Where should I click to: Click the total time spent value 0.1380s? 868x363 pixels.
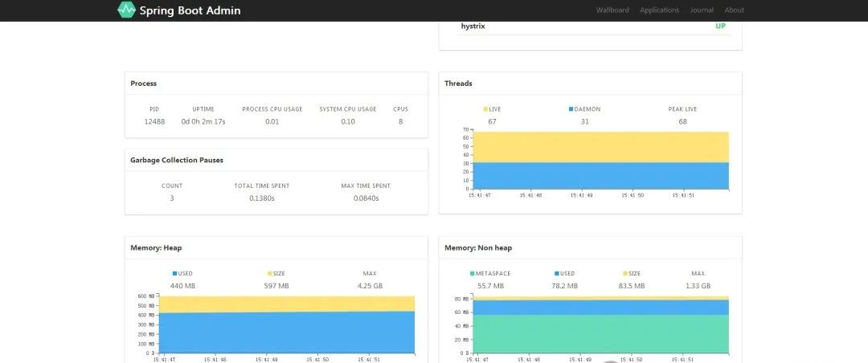pos(262,198)
